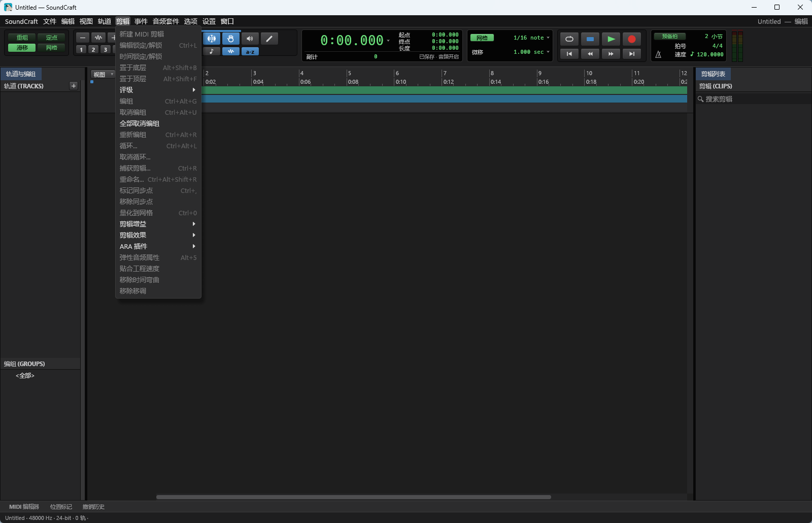Click the Rewind transport button
The width and height of the screenshot is (812, 523).
click(x=590, y=53)
